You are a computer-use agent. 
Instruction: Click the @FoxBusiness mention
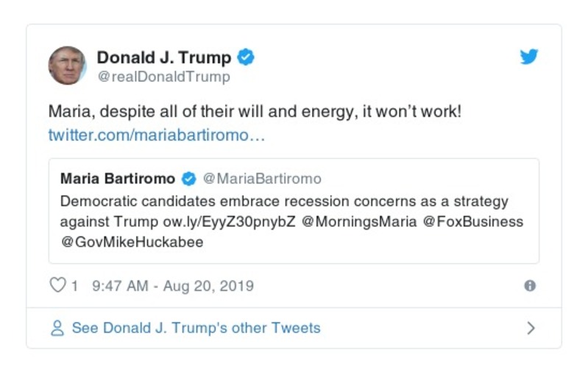pos(473,222)
